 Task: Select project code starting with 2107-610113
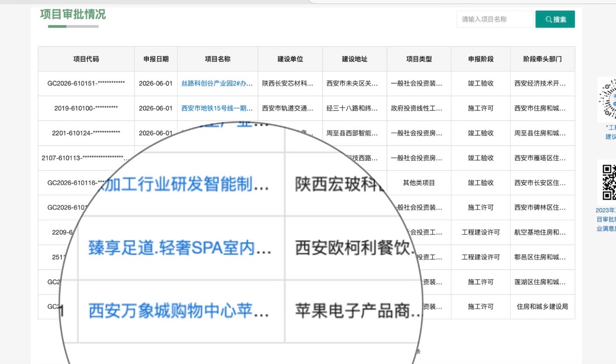point(84,158)
